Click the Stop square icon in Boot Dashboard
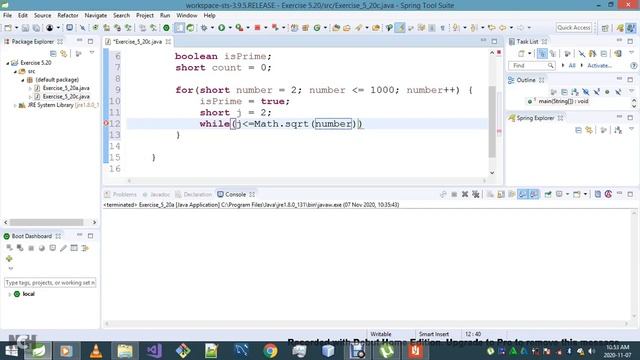Image resolution: width=640 pixels, height=360 pixels. click(x=31, y=248)
